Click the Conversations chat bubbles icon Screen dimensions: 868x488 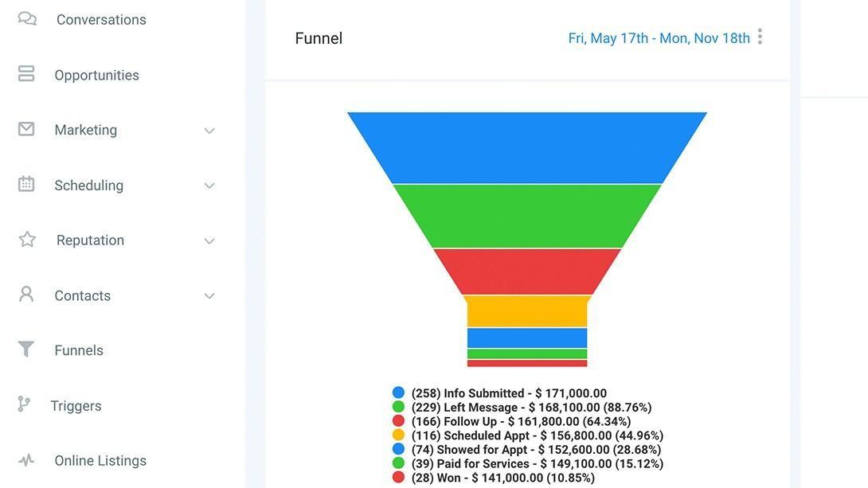(26, 19)
